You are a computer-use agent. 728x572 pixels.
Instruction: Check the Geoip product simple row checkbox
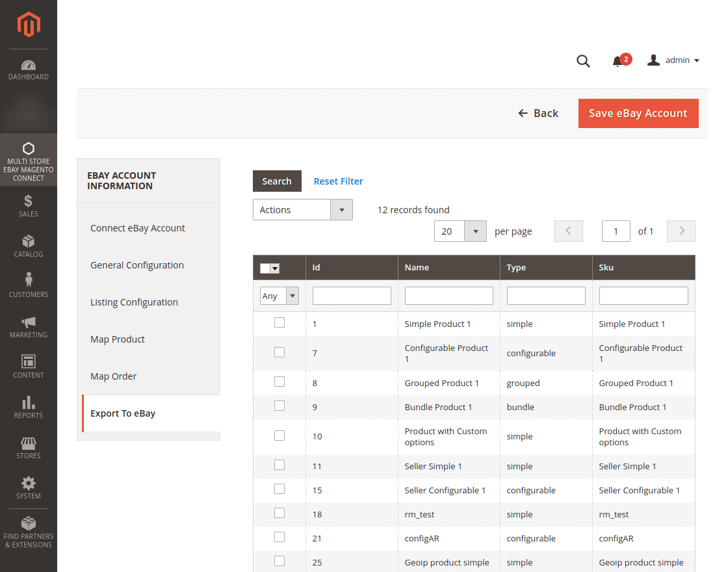point(279,561)
